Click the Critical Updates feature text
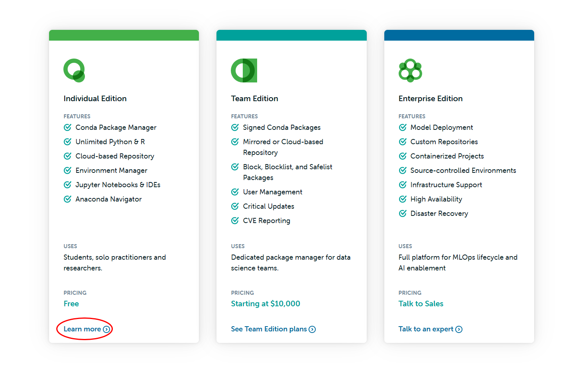The image size is (588, 372). click(x=269, y=206)
